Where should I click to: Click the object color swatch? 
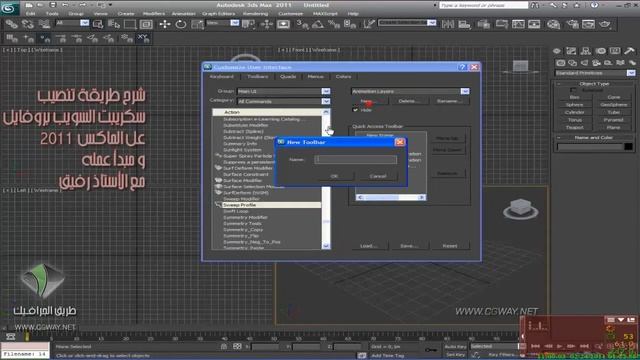coord(629,146)
